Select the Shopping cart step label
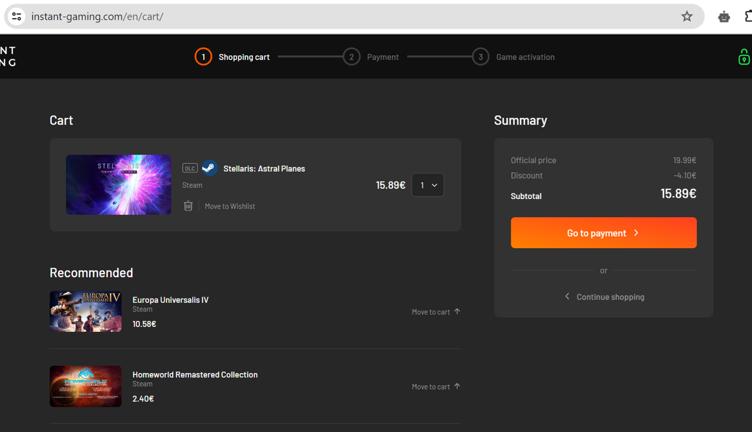752x432 pixels. (244, 57)
